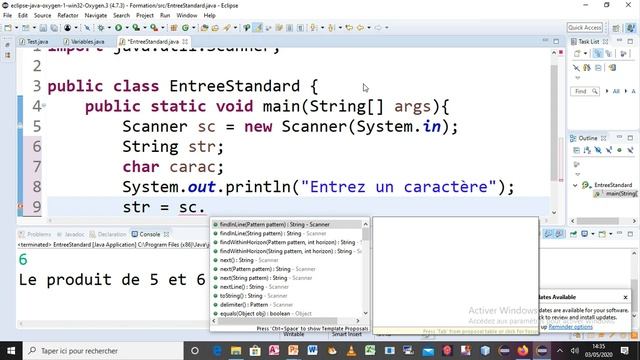Click Last Edit Location arrow icon
The width and height of the screenshot is (640, 360).
(349, 28)
